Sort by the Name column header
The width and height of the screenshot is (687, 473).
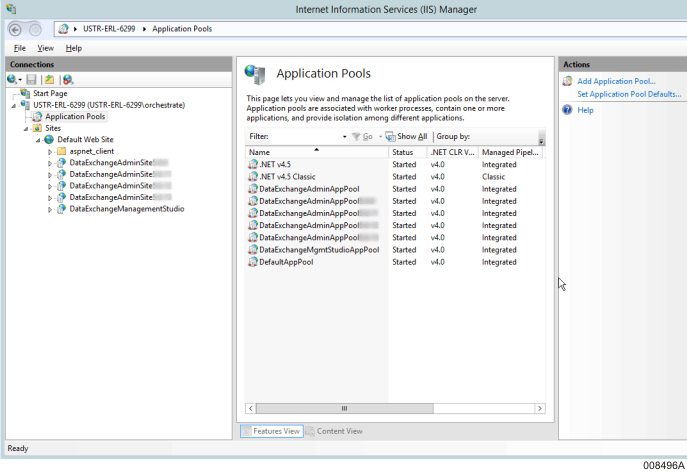pyautogui.click(x=316, y=152)
